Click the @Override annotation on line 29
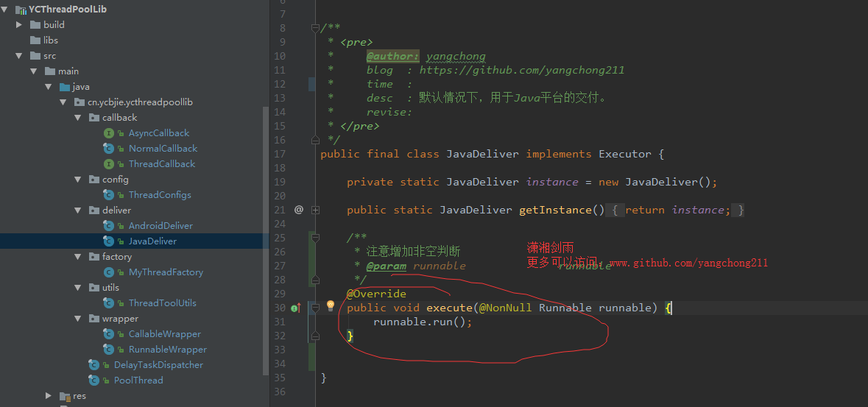Screen dimensions: 868x407 [376, 294]
